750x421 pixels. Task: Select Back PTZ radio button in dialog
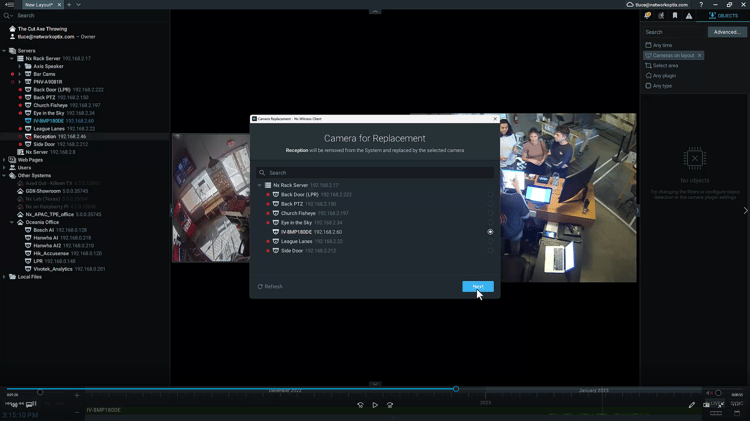coord(490,204)
